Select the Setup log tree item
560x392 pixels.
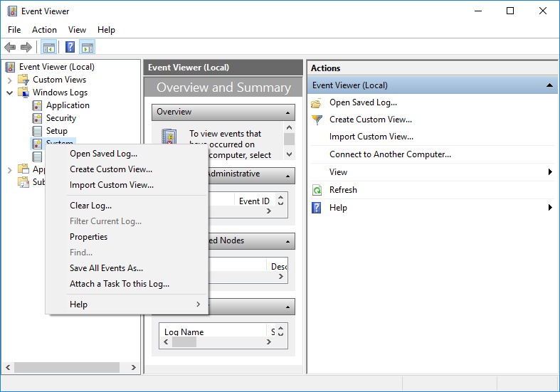57,131
